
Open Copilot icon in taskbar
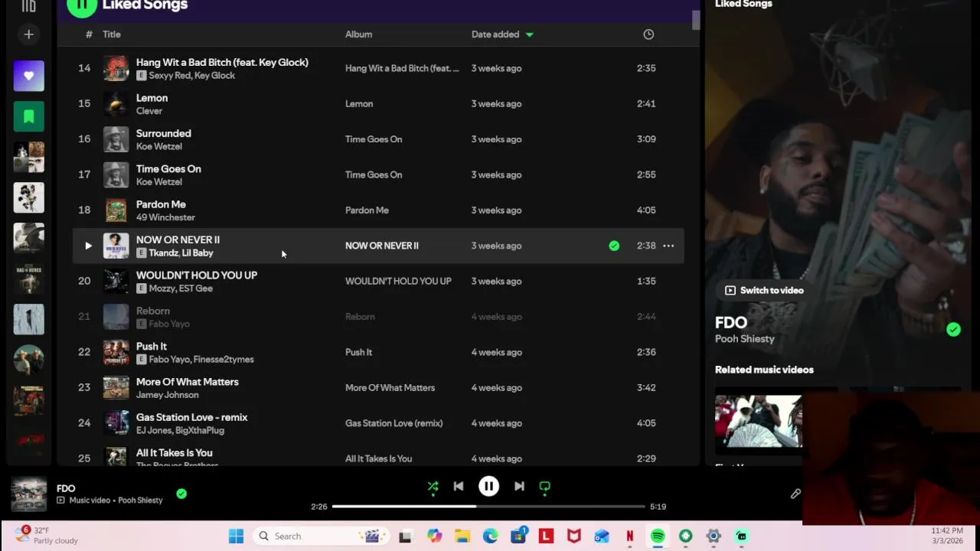click(x=435, y=536)
